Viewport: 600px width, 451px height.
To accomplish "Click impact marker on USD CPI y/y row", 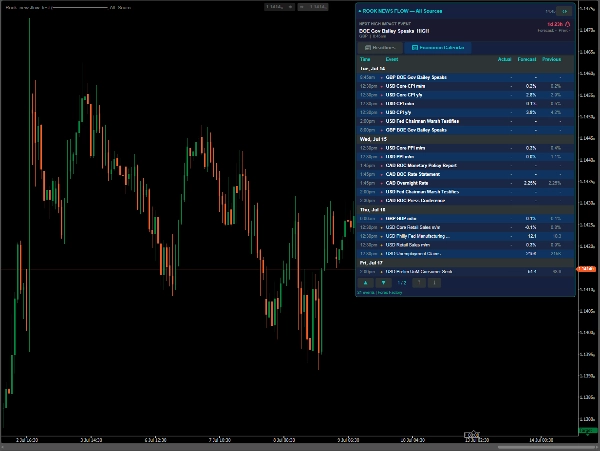I will 382,113.
